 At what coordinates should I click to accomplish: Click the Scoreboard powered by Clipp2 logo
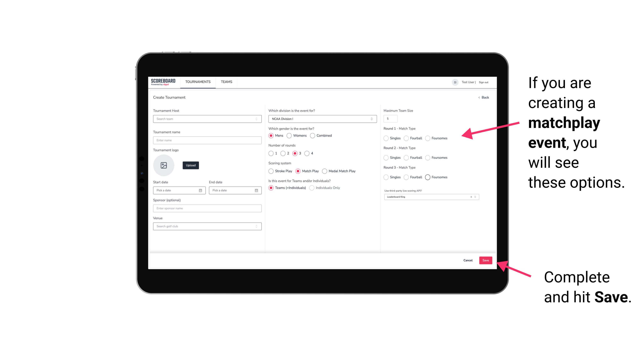click(x=163, y=82)
